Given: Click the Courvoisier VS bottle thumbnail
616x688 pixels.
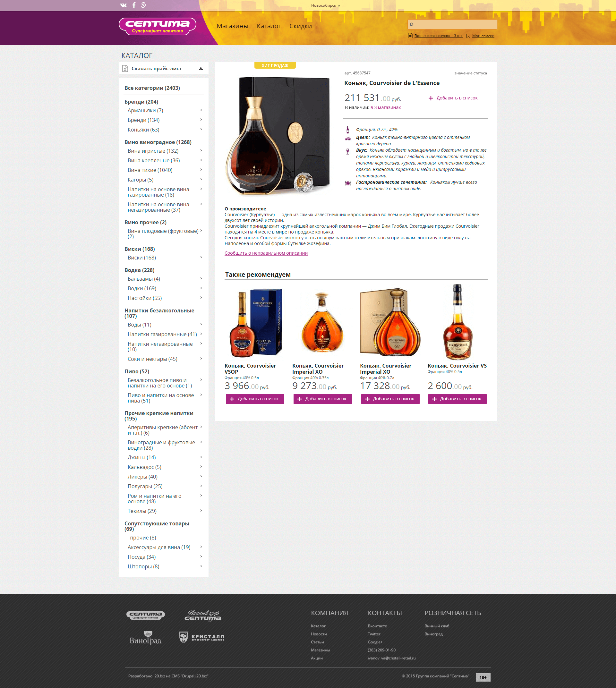Looking at the screenshot, I should 458,321.
